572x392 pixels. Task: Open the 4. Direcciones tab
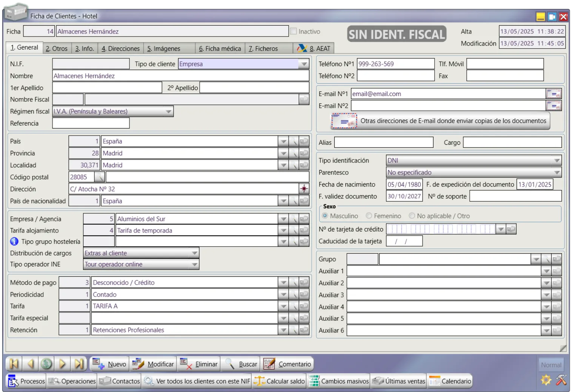coord(120,49)
